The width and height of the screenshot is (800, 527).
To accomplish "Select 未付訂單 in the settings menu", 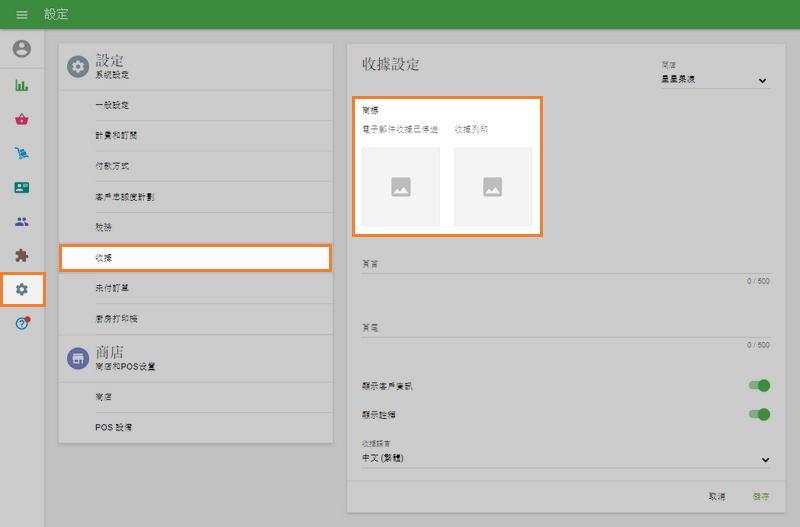I will click(196, 288).
